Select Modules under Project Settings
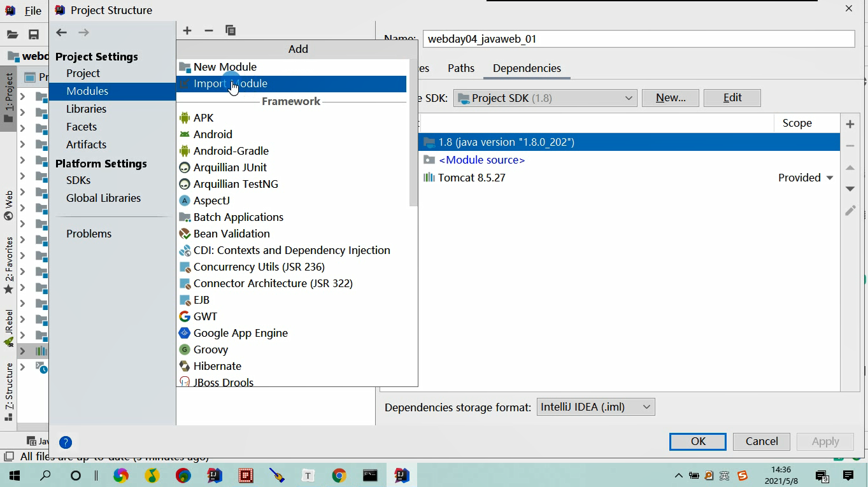The height and width of the screenshot is (487, 868). click(112, 91)
